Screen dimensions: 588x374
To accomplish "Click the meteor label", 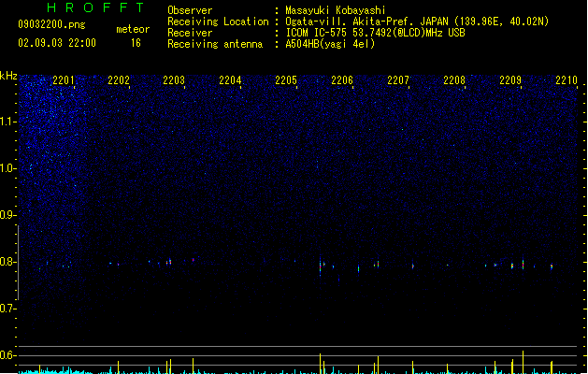I will pyautogui.click(x=133, y=29).
